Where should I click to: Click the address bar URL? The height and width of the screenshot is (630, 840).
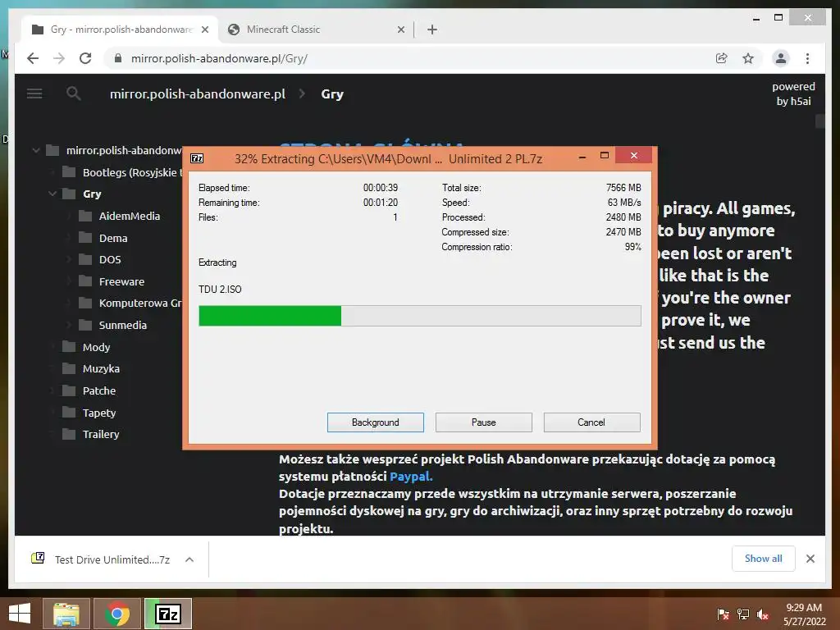[x=219, y=58]
